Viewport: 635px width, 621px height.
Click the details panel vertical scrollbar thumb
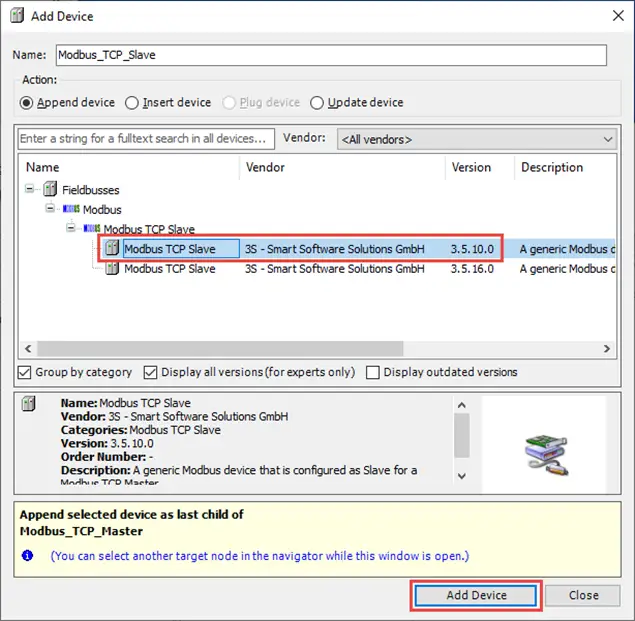click(x=462, y=435)
